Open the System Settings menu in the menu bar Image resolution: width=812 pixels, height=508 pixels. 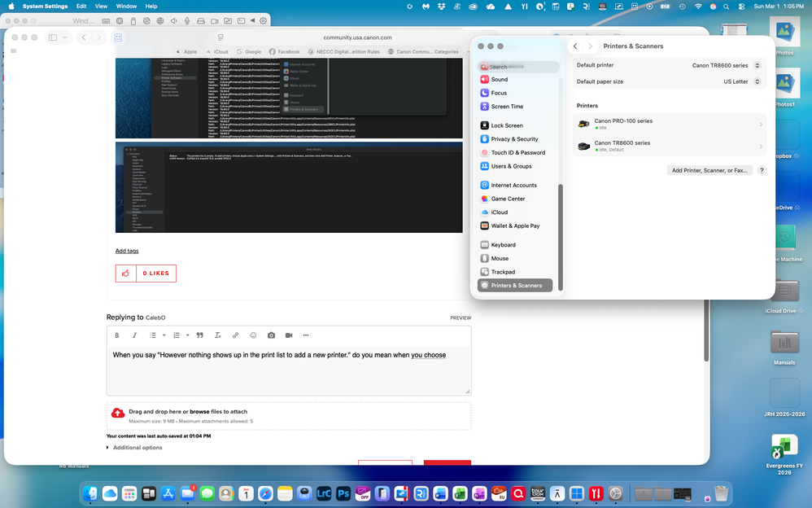(x=45, y=7)
